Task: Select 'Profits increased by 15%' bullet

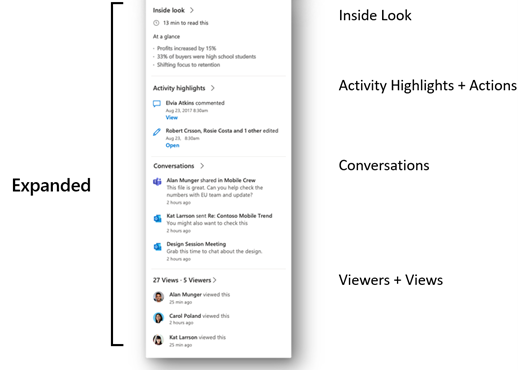Action: coord(186,48)
